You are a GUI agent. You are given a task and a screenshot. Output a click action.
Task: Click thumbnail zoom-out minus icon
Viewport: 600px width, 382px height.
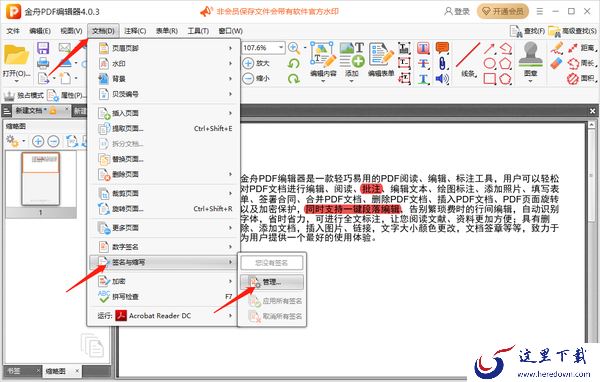point(54,141)
